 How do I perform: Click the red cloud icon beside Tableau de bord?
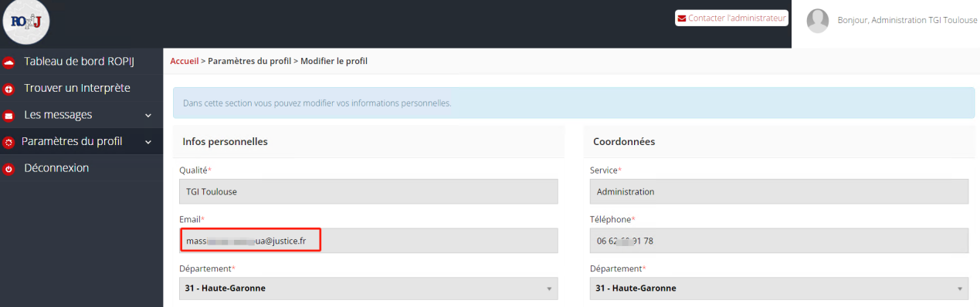point(9,62)
